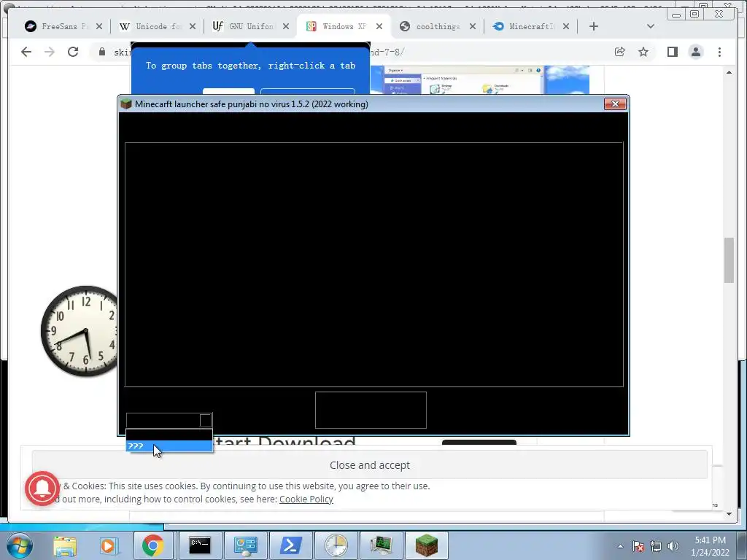Click the large launcher content panel

pos(374,264)
